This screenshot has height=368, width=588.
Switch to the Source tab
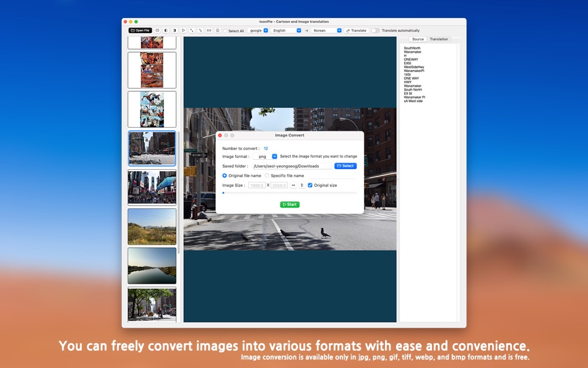tap(418, 39)
